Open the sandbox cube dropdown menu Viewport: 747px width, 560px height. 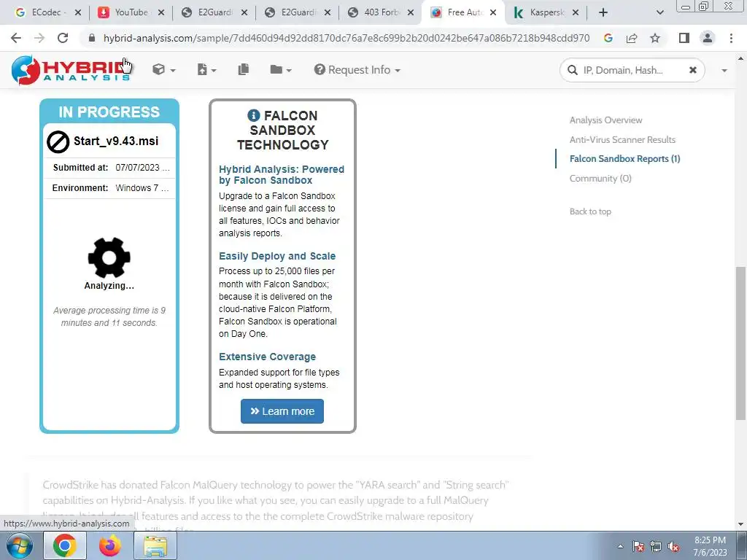164,70
